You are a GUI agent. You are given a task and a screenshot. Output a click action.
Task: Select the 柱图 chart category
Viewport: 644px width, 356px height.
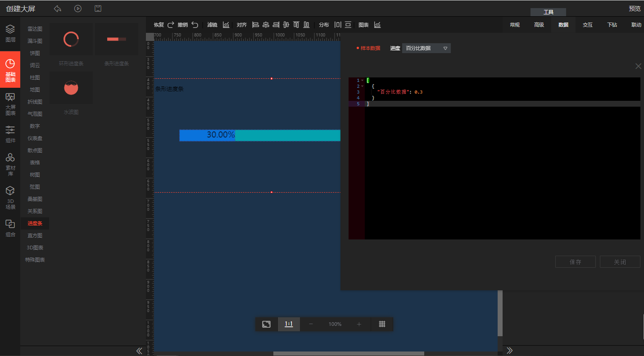35,77
